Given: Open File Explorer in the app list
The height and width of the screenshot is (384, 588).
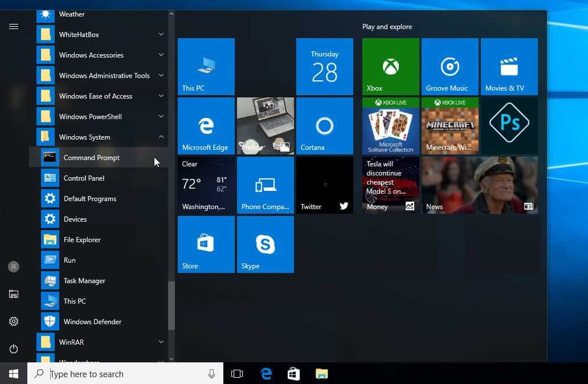Looking at the screenshot, I should (98, 240).
